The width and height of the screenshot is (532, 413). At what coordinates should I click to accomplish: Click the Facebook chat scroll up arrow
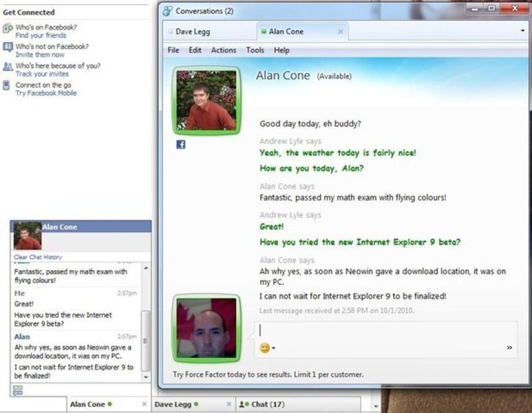[x=146, y=268]
